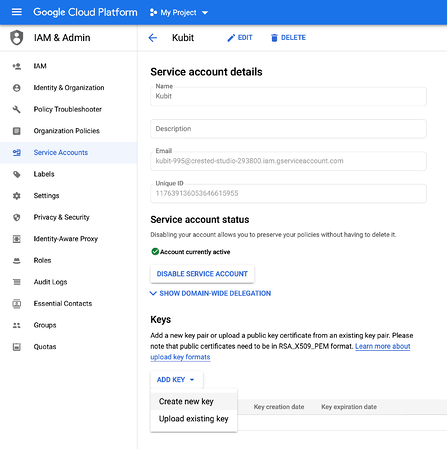This screenshot has height=449, width=447.
Task: Click the Quotas sidebar icon
Action: coord(17,347)
